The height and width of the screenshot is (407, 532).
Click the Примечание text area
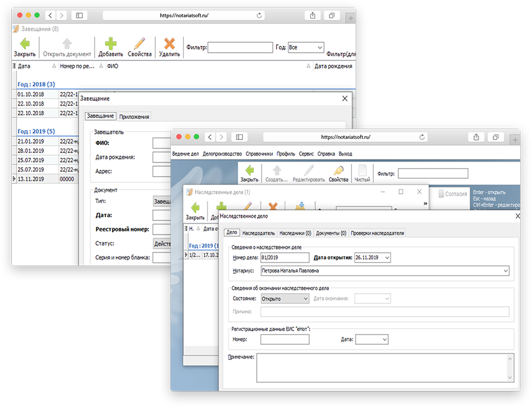pyautogui.click(x=385, y=368)
